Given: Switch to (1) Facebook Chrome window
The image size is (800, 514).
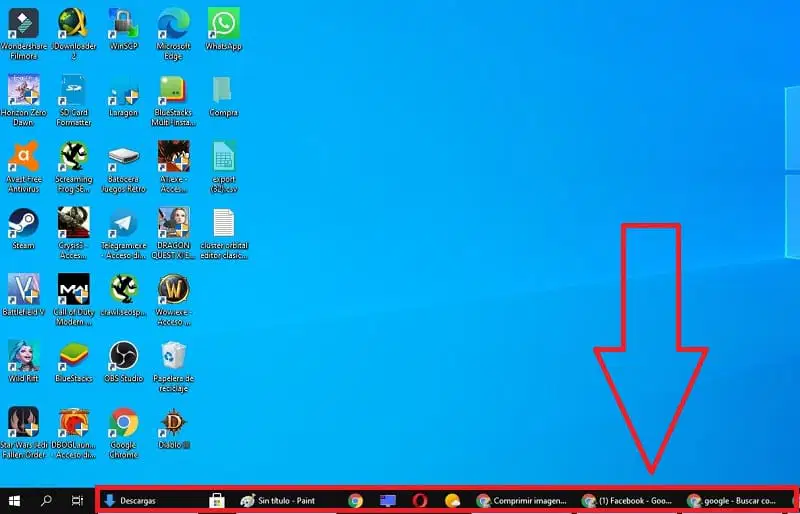Looking at the screenshot, I should pos(629,501).
